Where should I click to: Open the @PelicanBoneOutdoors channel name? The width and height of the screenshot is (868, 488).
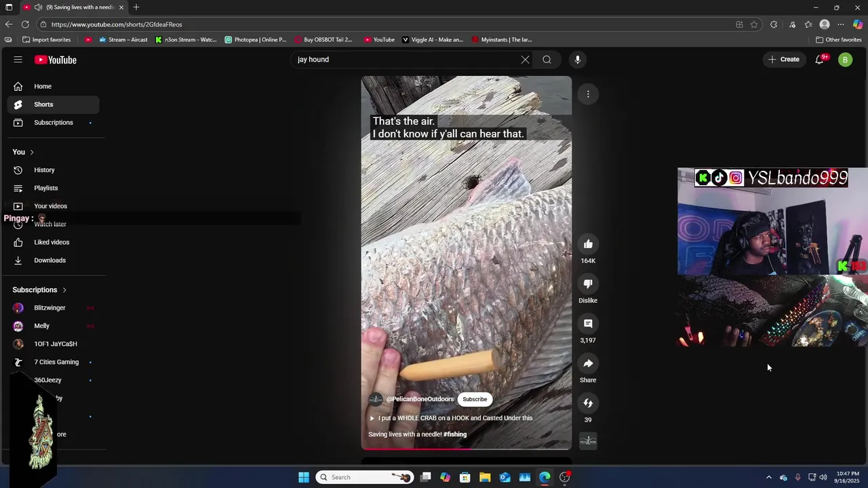tap(420, 399)
